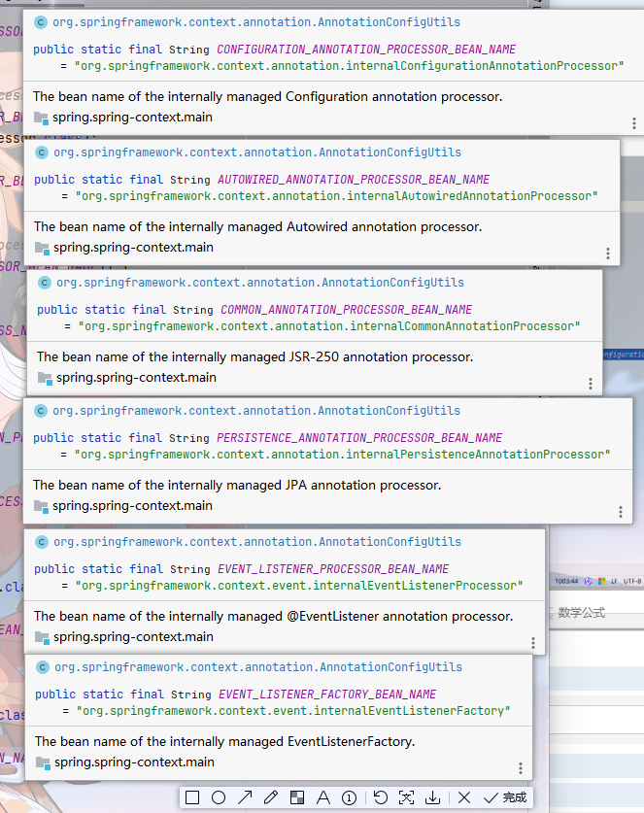Click class icon in CONFIGURATION_ANNOTATION_PROCESSOR popup
Screen dimensions: 644x813
pos(41,22)
